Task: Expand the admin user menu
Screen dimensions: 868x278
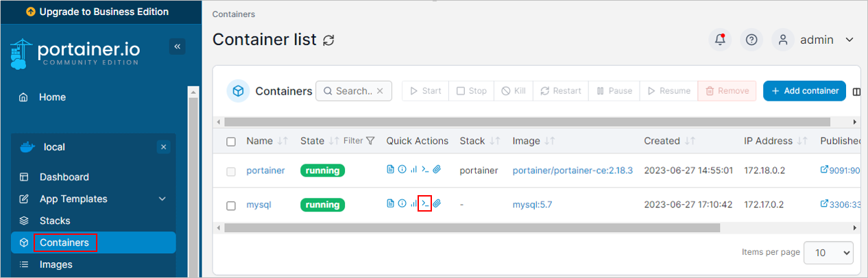Action: point(814,40)
